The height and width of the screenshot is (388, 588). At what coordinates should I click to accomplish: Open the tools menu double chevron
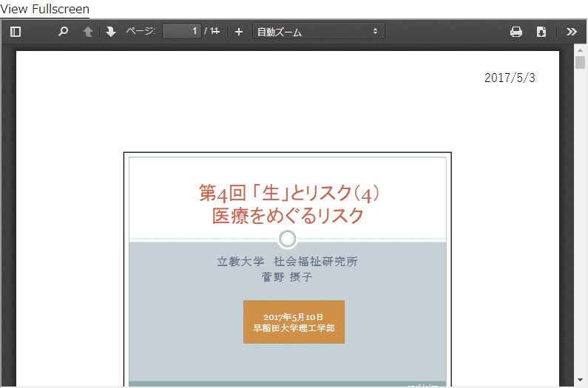click(x=572, y=32)
